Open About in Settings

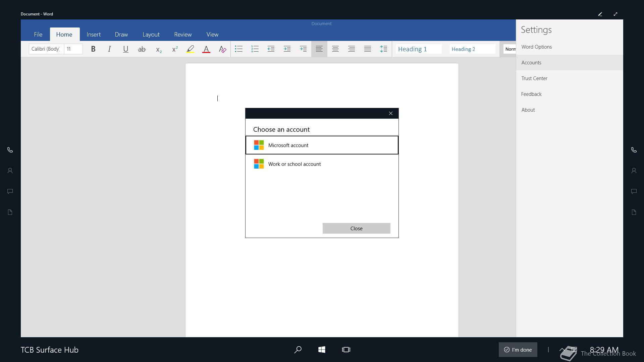coord(570,110)
